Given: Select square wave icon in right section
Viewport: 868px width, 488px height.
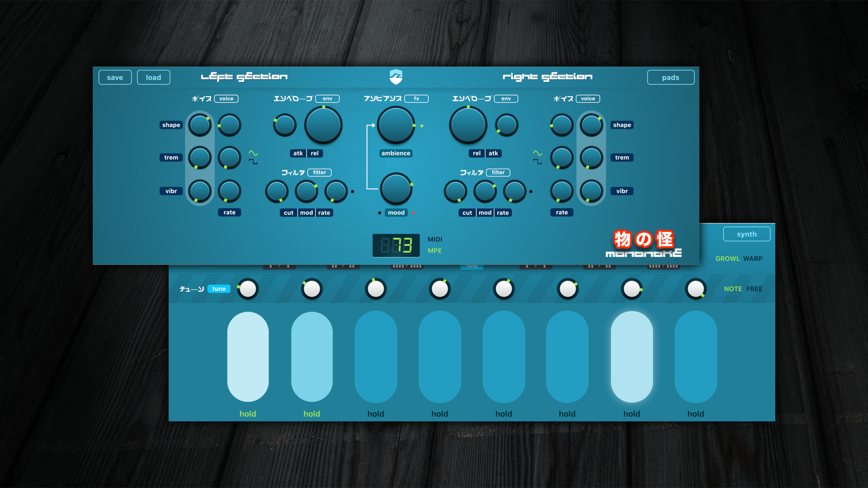Looking at the screenshot, I should [537, 162].
